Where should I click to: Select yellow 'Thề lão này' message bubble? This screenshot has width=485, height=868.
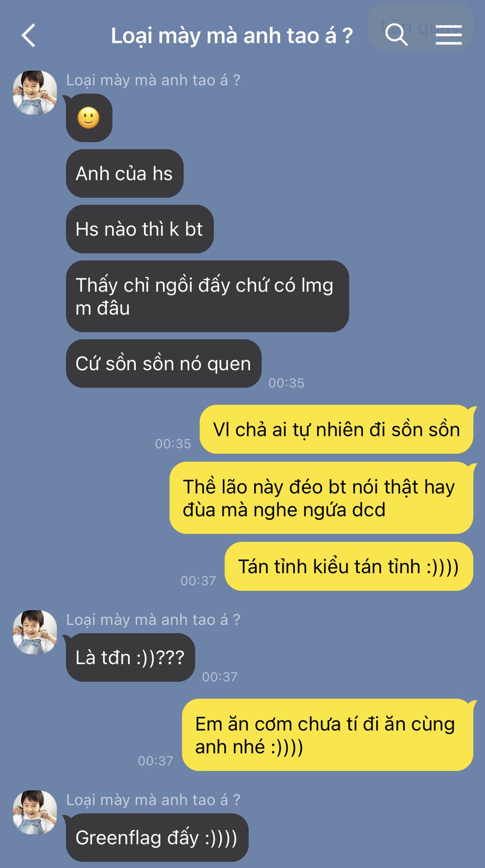[x=321, y=498]
